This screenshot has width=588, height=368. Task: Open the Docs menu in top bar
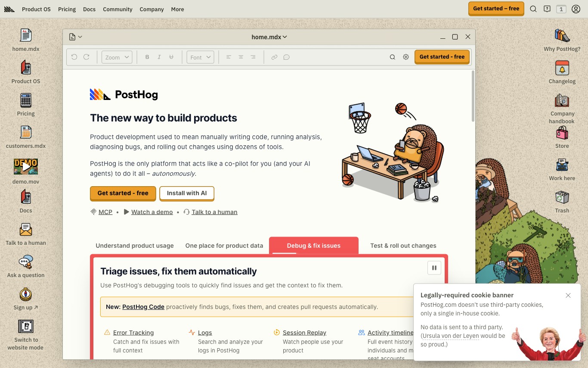point(89,9)
